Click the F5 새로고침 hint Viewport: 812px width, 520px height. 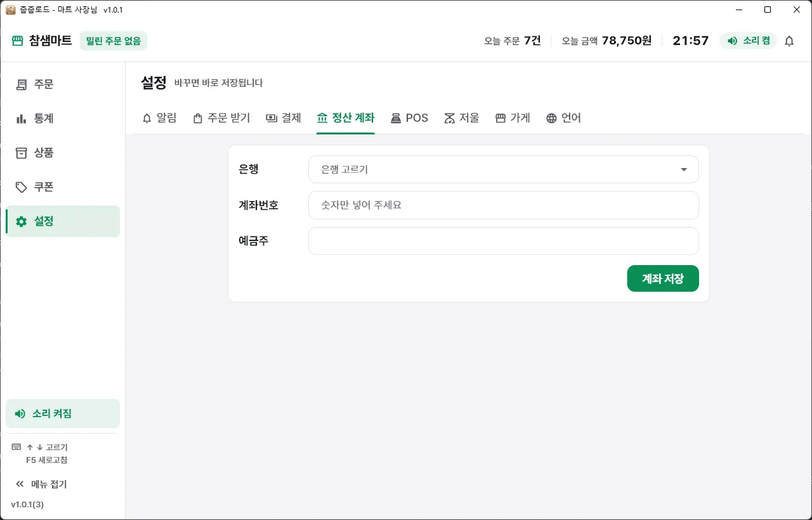click(x=47, y=460)
